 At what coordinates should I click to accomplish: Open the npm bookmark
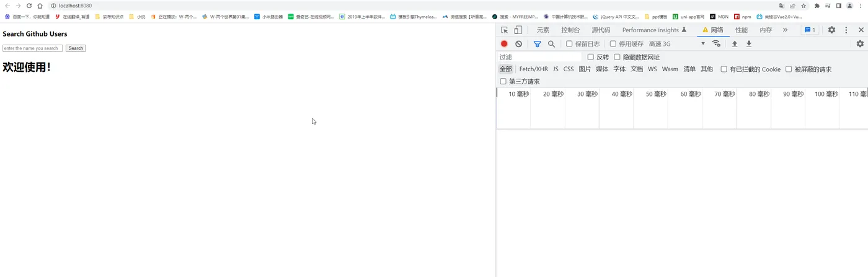click(742, 17)
